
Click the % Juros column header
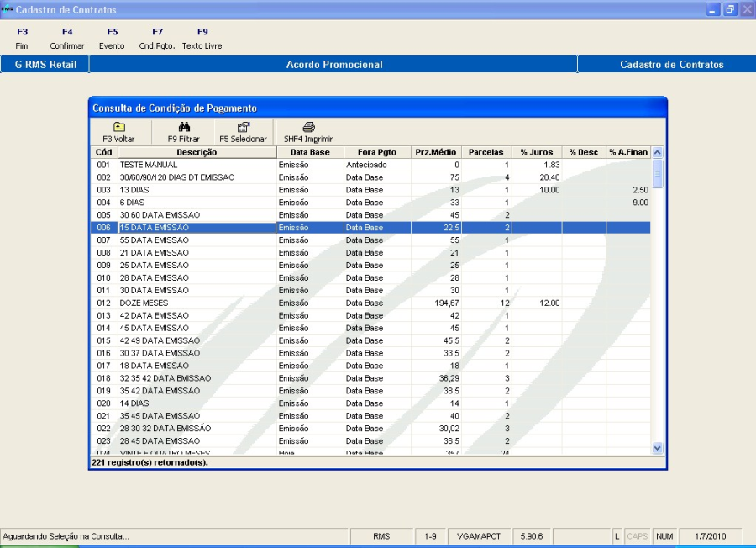pos(536,152)
